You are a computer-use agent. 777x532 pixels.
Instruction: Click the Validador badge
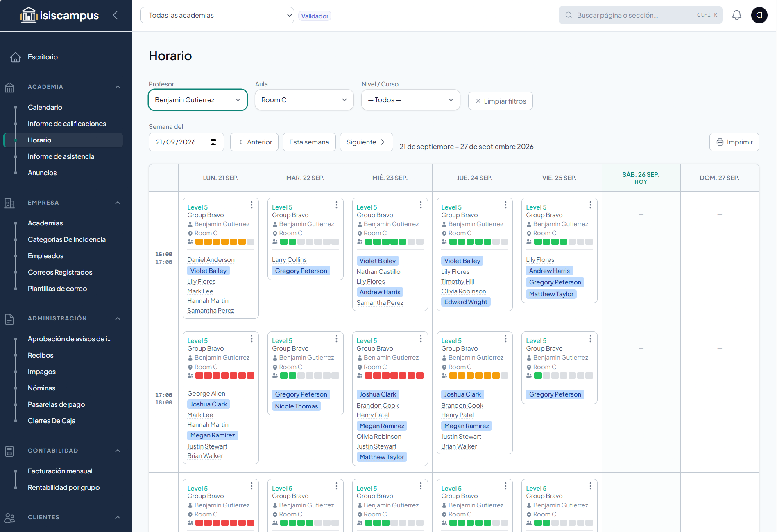point(315,16)
